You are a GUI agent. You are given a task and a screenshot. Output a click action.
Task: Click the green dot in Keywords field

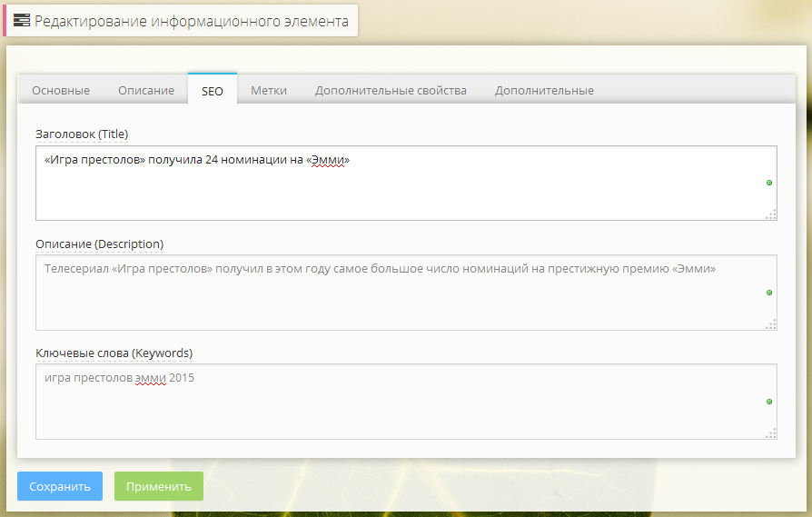click(x=769, y=402)
